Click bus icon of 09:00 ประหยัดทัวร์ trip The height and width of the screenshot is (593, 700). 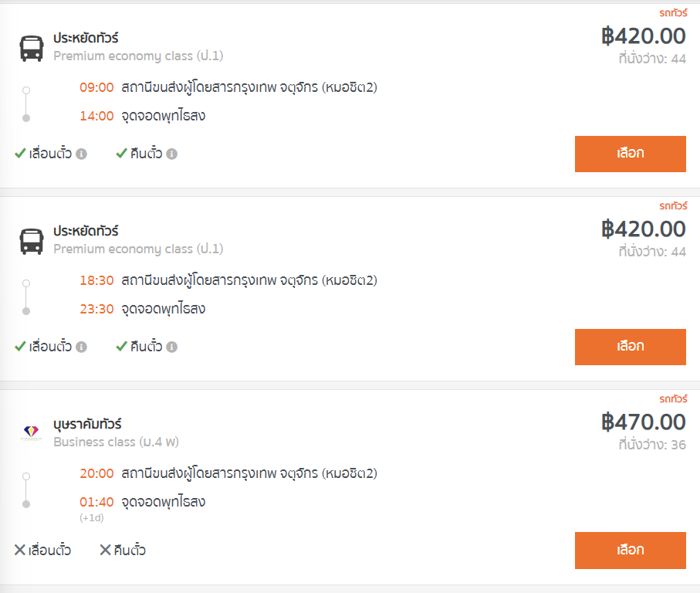coord(32,48)
